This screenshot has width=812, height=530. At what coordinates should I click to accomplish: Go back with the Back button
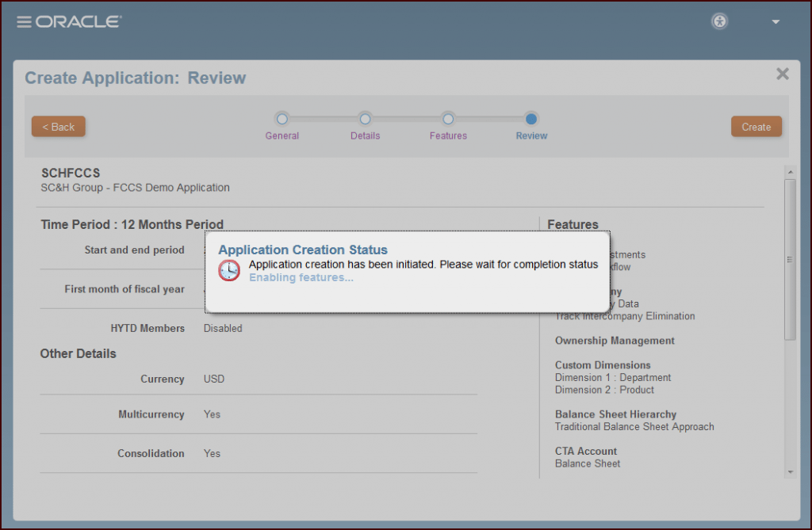tap(59, 127)
